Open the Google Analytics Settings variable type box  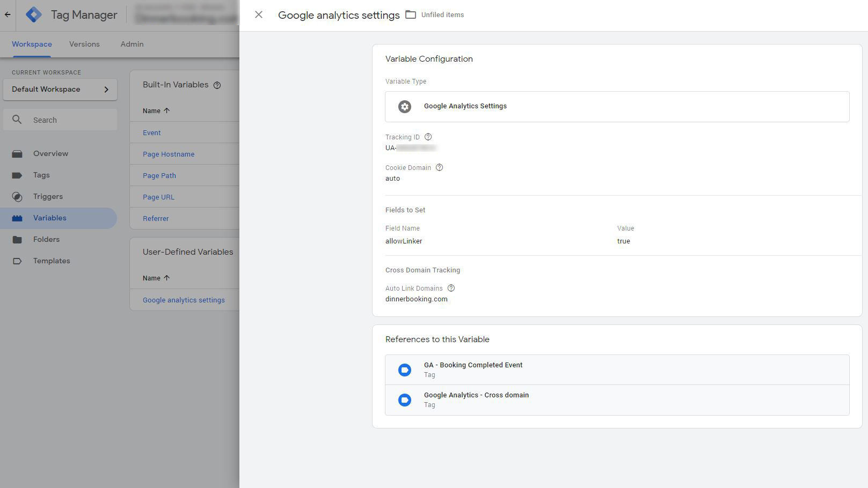pos(617,107)
